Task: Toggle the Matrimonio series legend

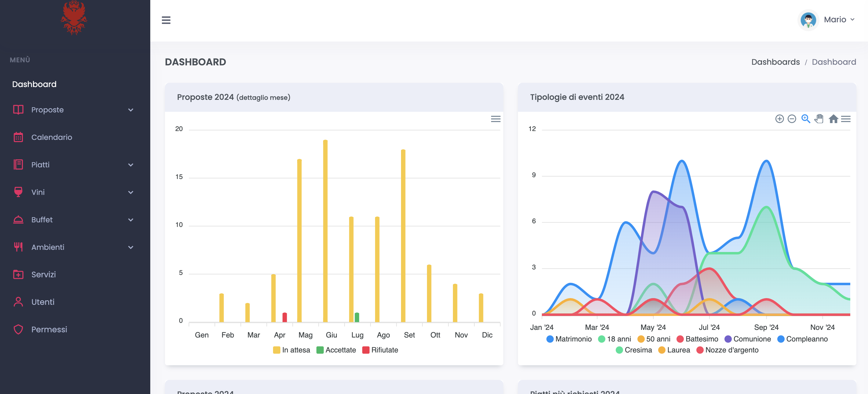Action: coord(569,339)
